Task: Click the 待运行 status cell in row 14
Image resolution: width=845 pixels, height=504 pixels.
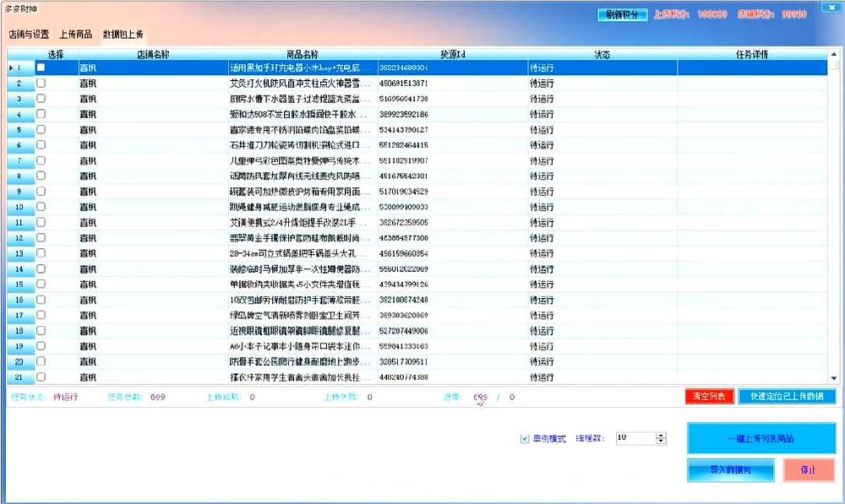Action: tap(602, 268)
